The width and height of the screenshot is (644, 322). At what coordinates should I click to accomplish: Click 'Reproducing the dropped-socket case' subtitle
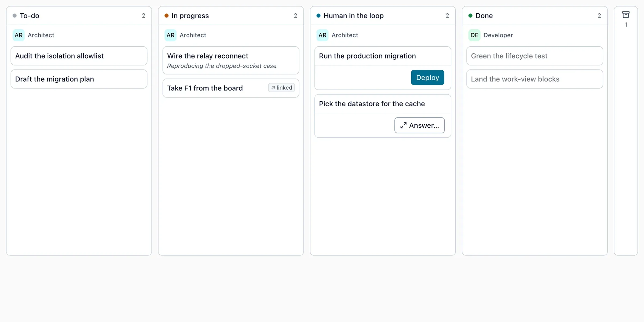(222, 66)
